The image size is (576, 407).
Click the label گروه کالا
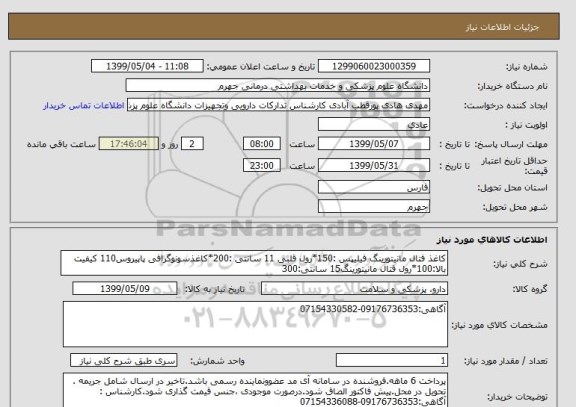pos(530,289)
